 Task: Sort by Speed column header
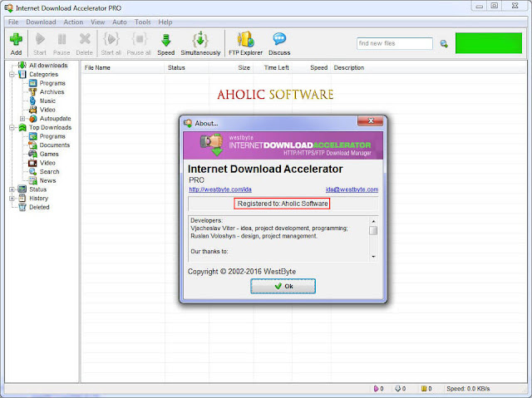(312, 68)
